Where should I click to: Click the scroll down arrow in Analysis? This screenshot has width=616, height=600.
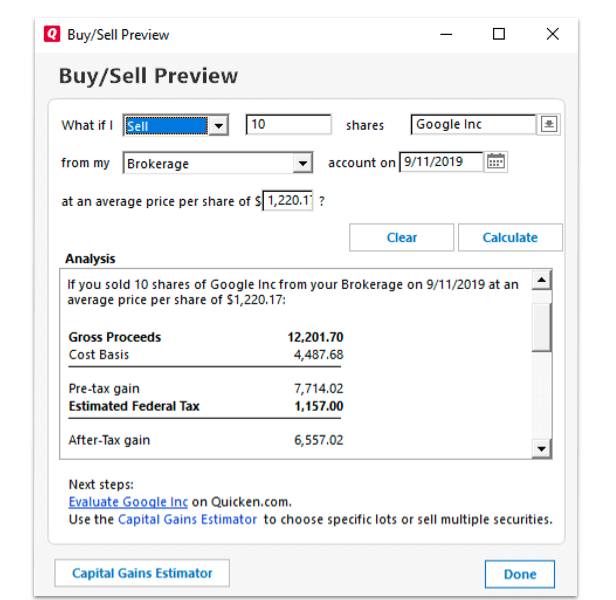541,449
